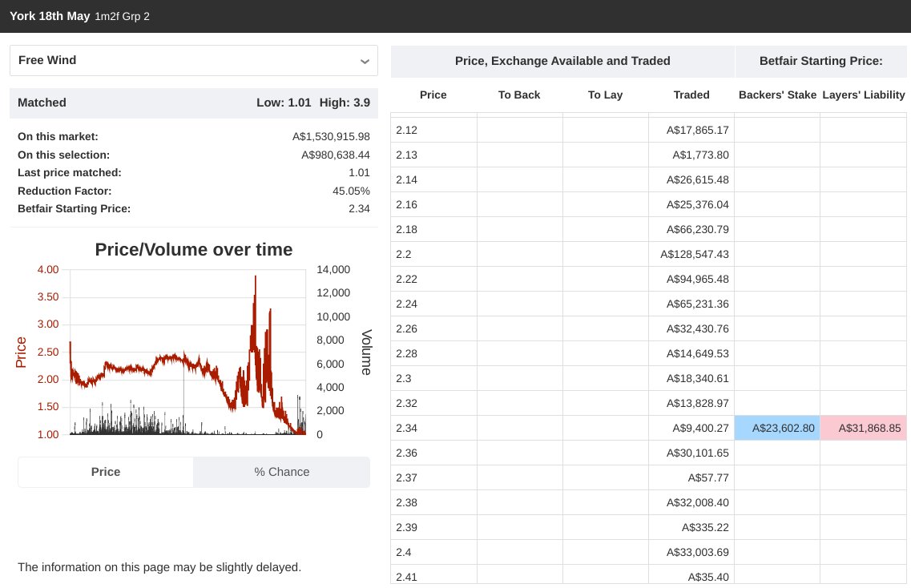The width and height of the screenshot is (911, 588).
Task: Click the pink Layers' Liability A$31,868.85 cell
Action: pyautogui.click(x=863, y=428)
